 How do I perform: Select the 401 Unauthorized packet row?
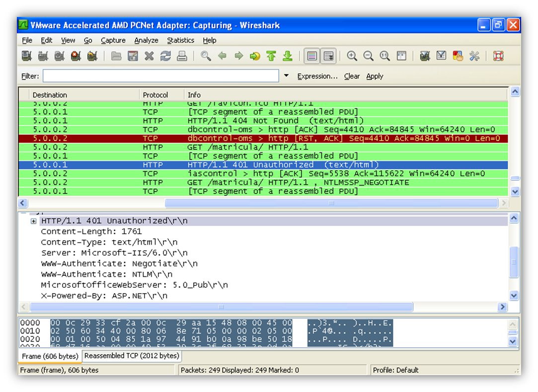[x=263, y=165]
